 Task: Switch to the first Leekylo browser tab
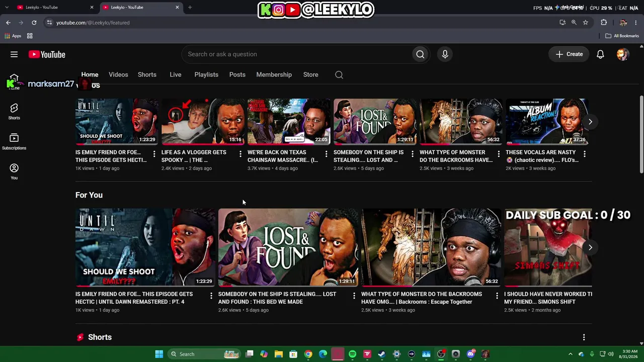click(x=55, y=8)
